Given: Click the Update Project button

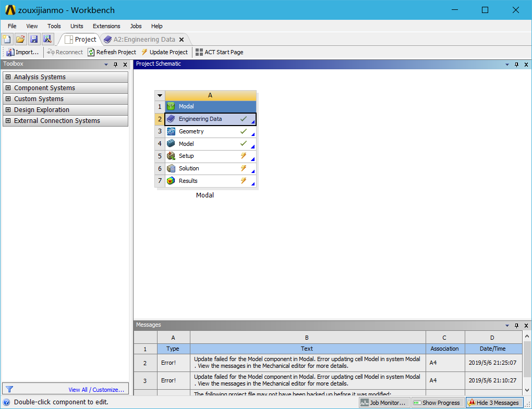Looking at the screenshot, I should [164, 52].
